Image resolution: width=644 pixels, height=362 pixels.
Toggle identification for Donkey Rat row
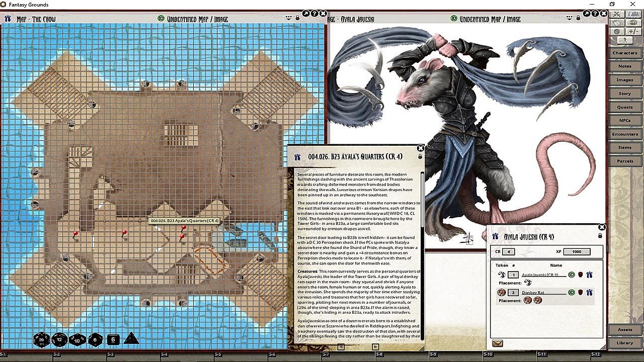click(x=572, y=293)
